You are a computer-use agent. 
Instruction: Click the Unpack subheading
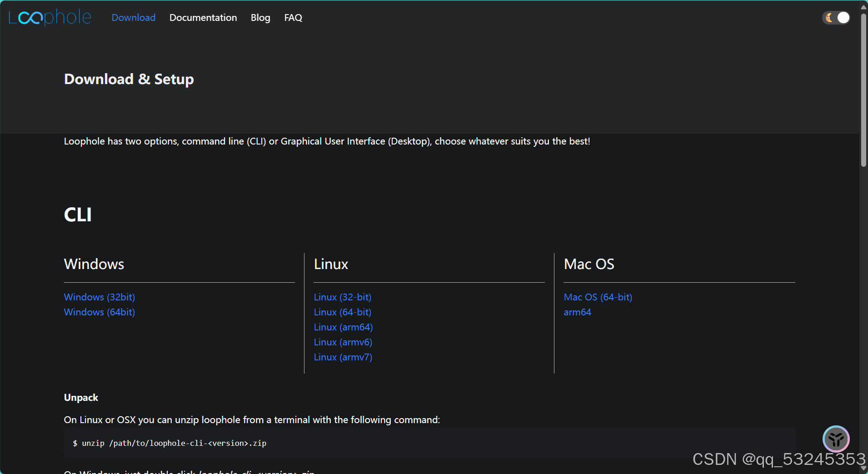[81, 398]
